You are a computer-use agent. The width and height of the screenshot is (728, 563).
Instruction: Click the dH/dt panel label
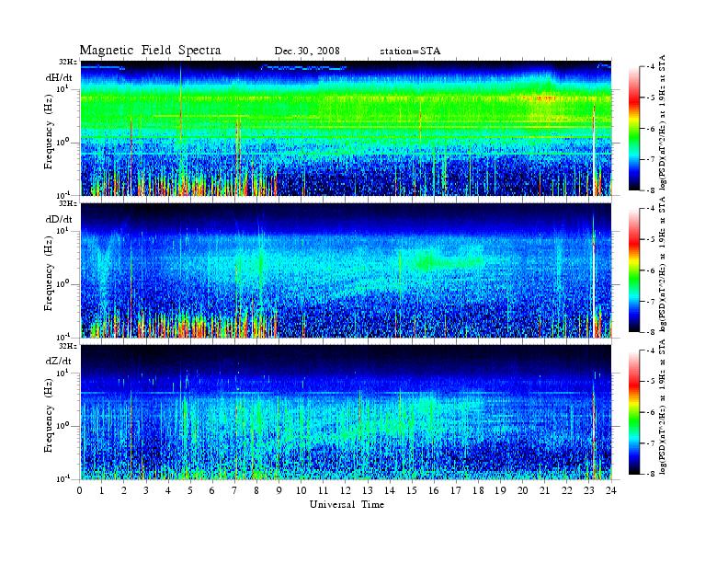(59, 77)
